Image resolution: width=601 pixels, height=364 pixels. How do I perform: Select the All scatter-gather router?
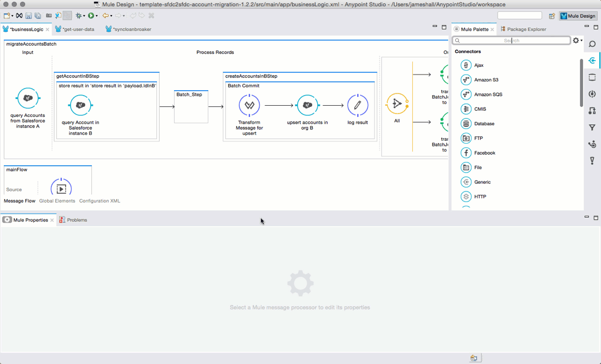coord(397,104)
